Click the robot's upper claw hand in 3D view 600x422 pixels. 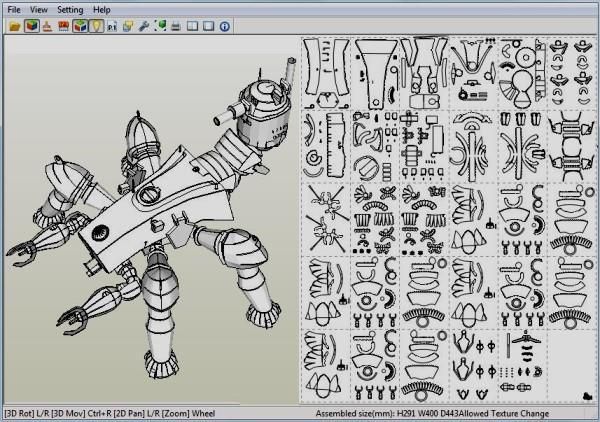22,253
